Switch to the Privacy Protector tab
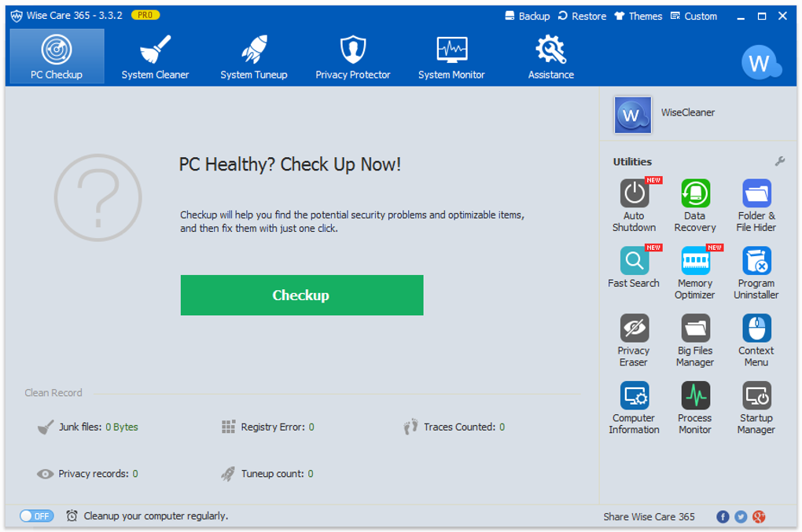 pyautogui.click(x=353, y=57)
